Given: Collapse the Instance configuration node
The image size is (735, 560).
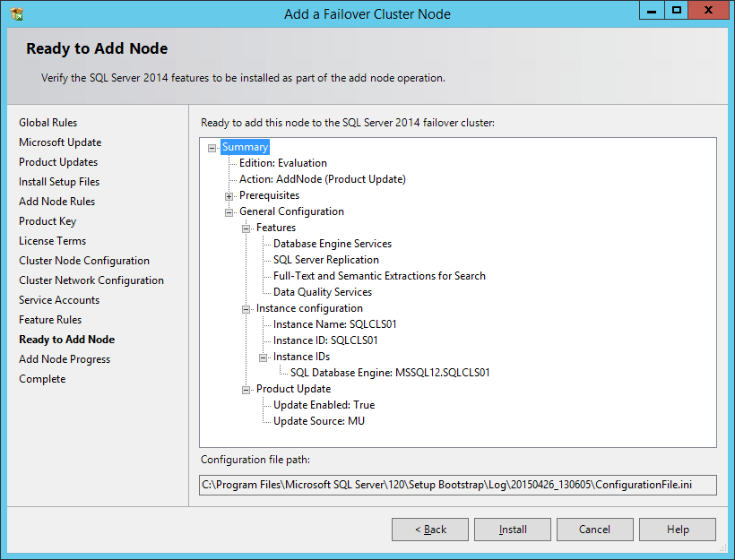Looking at the screenshot, I should point(246,310).
